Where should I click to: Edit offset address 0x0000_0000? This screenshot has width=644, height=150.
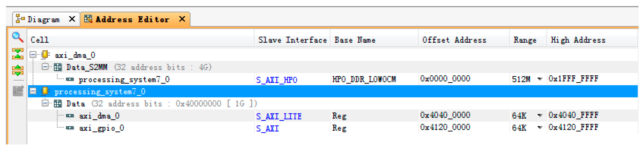[445, 79]
